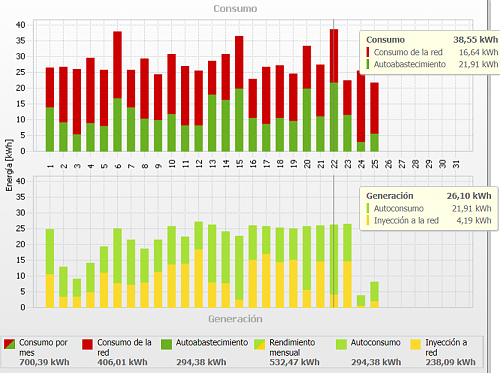
Task: Click day 12 bar in Generación chart
Action: coord(199,264)
